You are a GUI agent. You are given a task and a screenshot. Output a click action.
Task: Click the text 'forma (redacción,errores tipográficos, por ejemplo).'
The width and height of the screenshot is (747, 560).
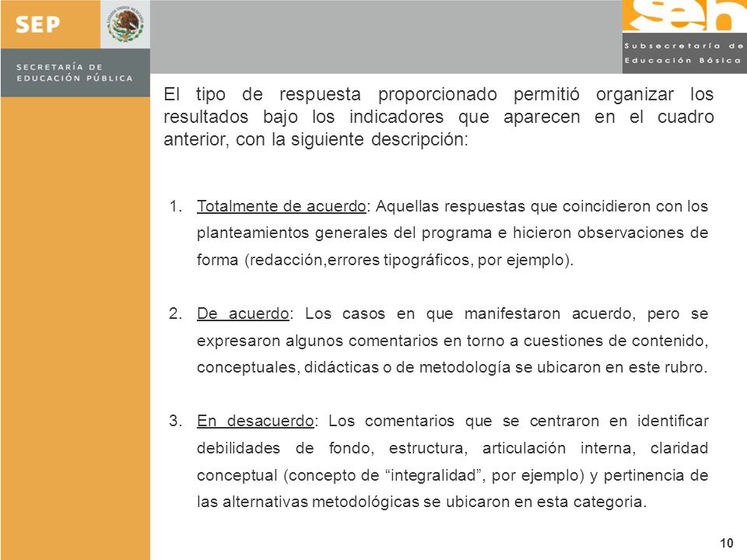pos(385,260)
